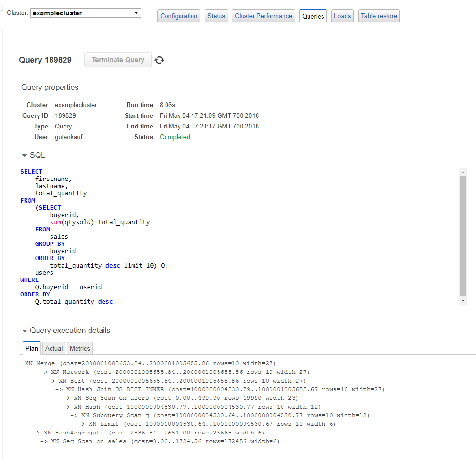Click the Completed status text
The width and height of the screenshot is (476, 460).
pyautogui.click(x=175, y=137)
